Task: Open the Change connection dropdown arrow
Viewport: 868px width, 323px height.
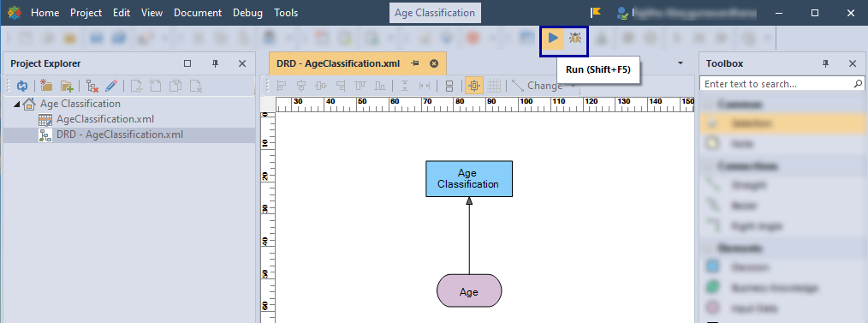Action: pyautogui.click(x=573, y=86)
